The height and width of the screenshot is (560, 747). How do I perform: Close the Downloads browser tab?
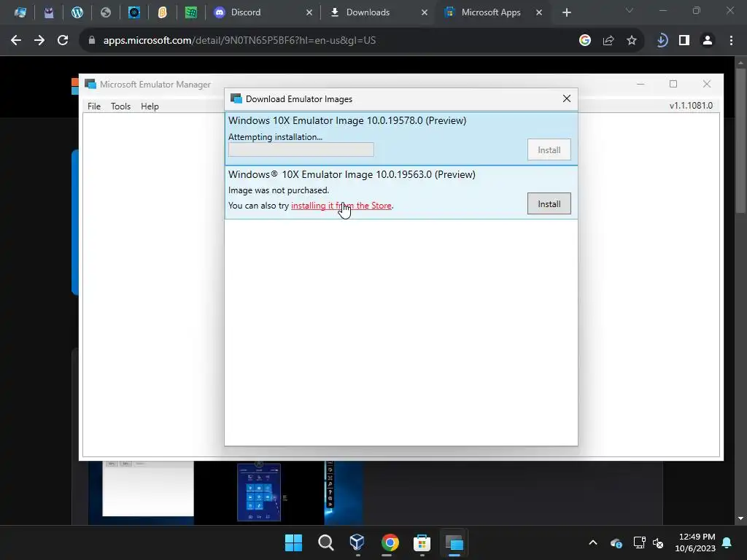425,12
